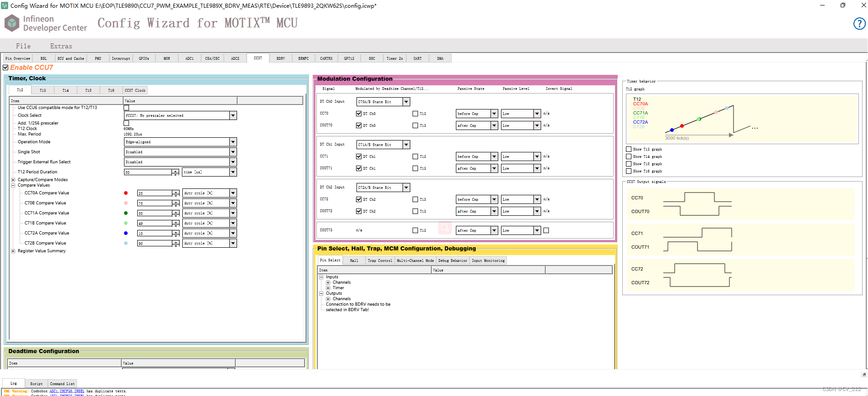
Task: Enable T13 modulation for COUT70
Action: coord(415,125)
